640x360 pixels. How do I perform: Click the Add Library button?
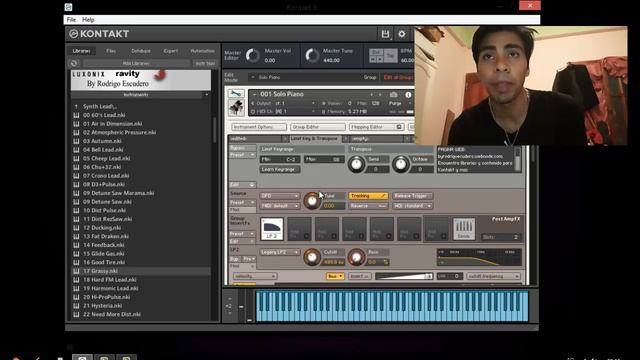click(136, 64)
